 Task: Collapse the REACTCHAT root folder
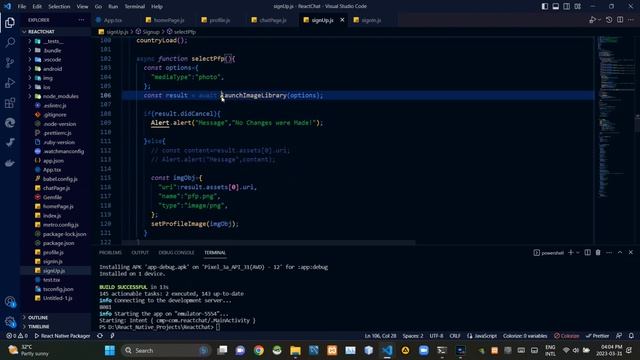(24, 31)
